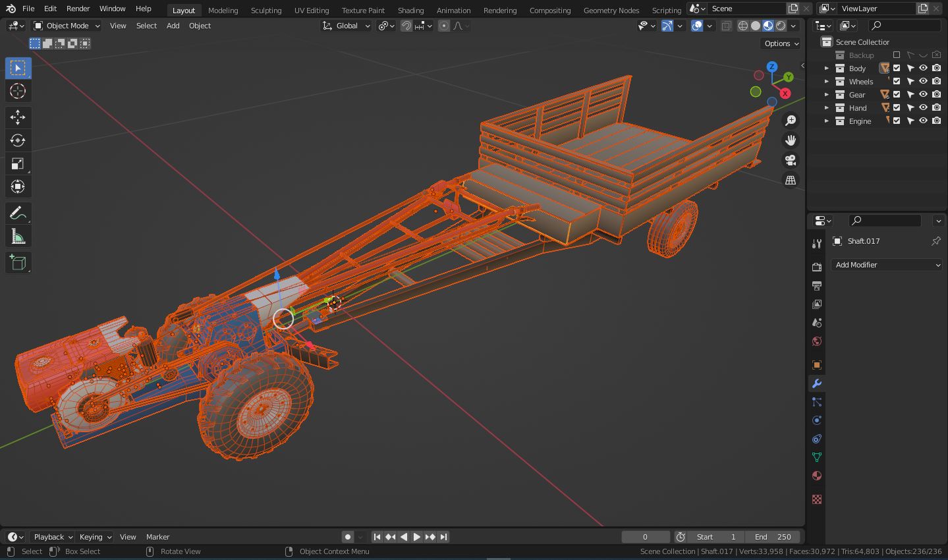Expand the Gear collection

coord(827,94)
